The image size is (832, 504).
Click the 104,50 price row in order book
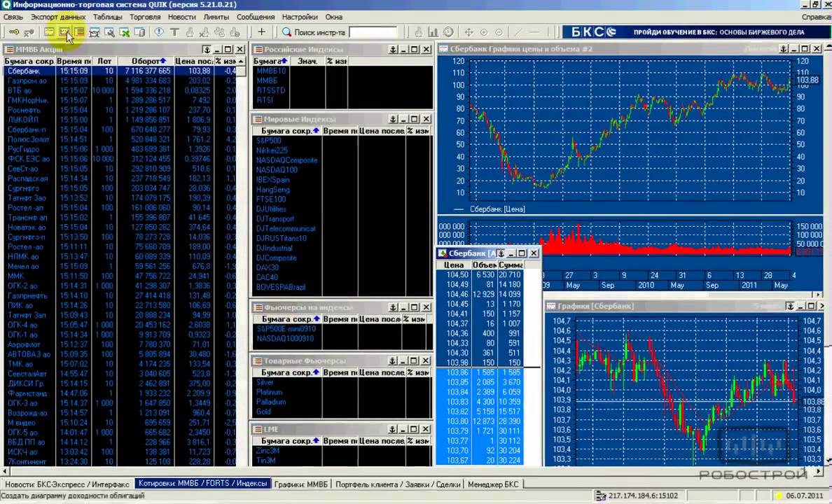click(480, 275)
